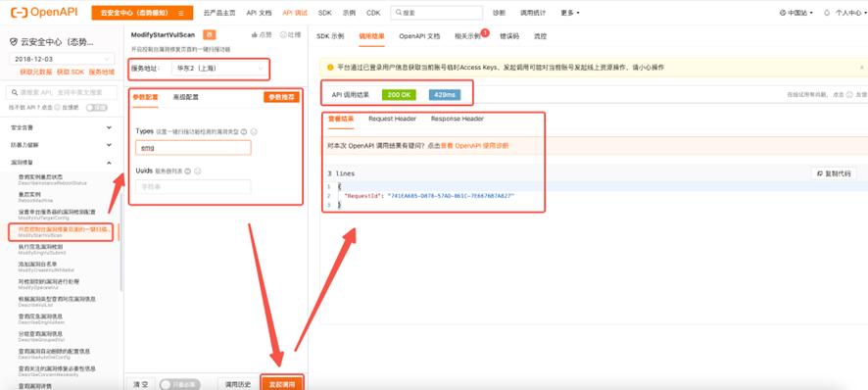Screen dimensions: 868x390
Task: Open API 文档 in top navigation
Action: coord(259,12)
